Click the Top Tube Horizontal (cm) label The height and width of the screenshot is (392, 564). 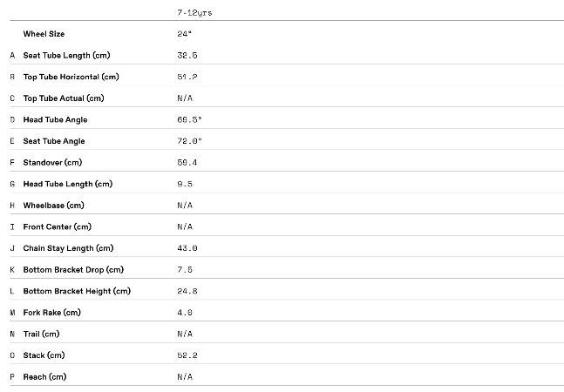pyautogui.click(x=71, y=77)
